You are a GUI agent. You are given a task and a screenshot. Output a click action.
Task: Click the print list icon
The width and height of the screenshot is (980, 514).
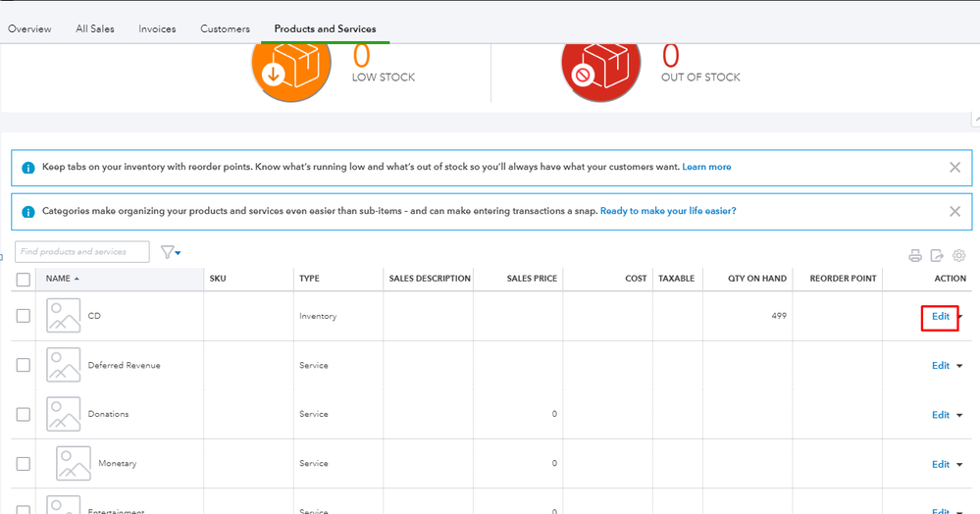tap(915, 256)
